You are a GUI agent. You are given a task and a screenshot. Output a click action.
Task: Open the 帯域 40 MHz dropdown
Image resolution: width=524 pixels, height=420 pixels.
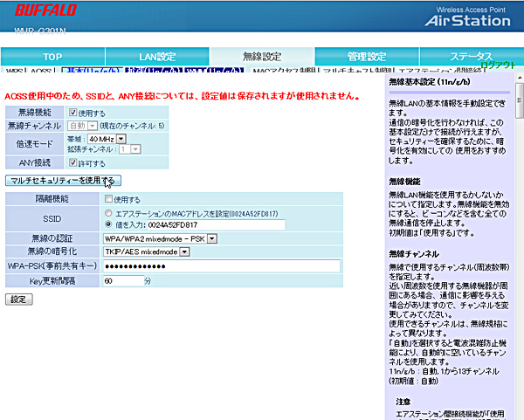pos(110,138)
